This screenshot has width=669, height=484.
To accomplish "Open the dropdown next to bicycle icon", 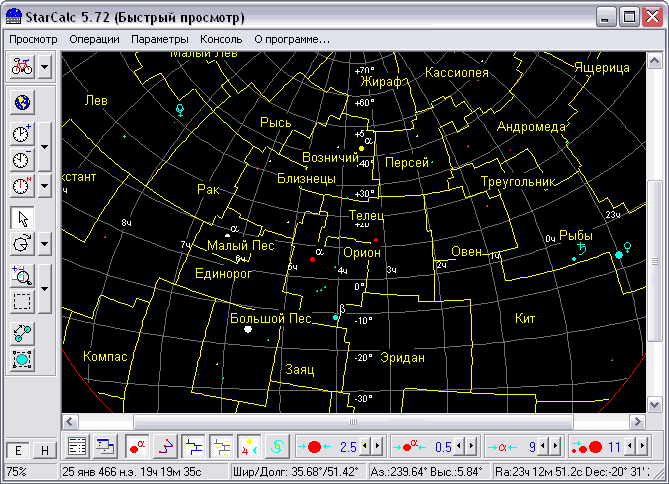I will (x=44, y=67).
